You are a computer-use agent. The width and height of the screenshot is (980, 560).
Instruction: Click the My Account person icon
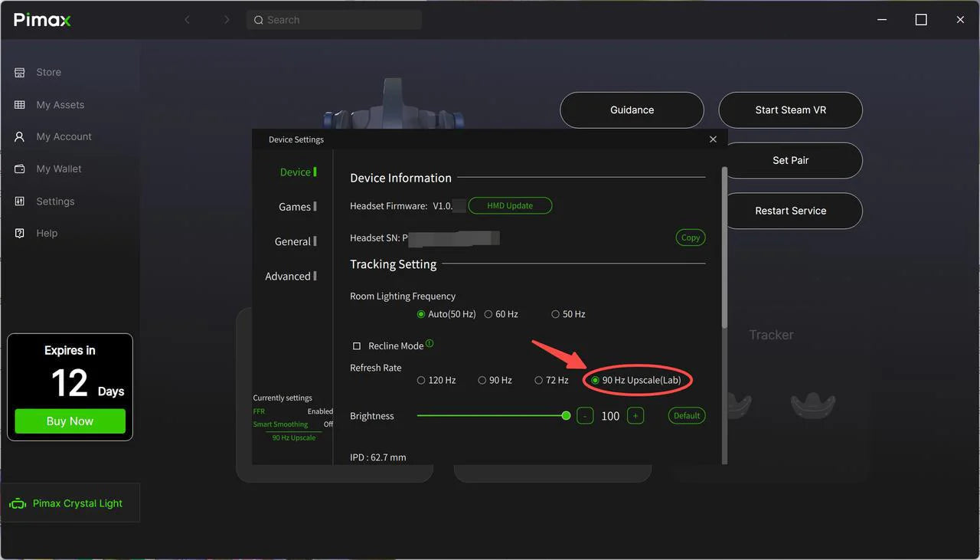click(x=20, y=136)
